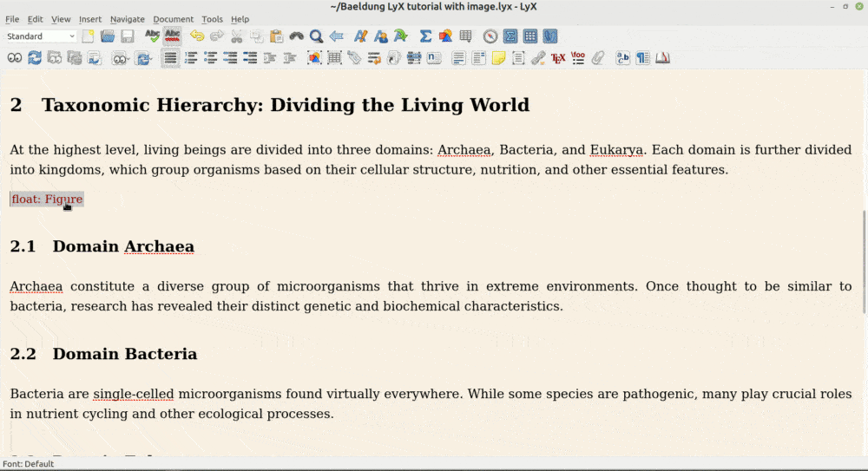868x471 pixels.
Task: Open the Insert menu
Action: 90,19
